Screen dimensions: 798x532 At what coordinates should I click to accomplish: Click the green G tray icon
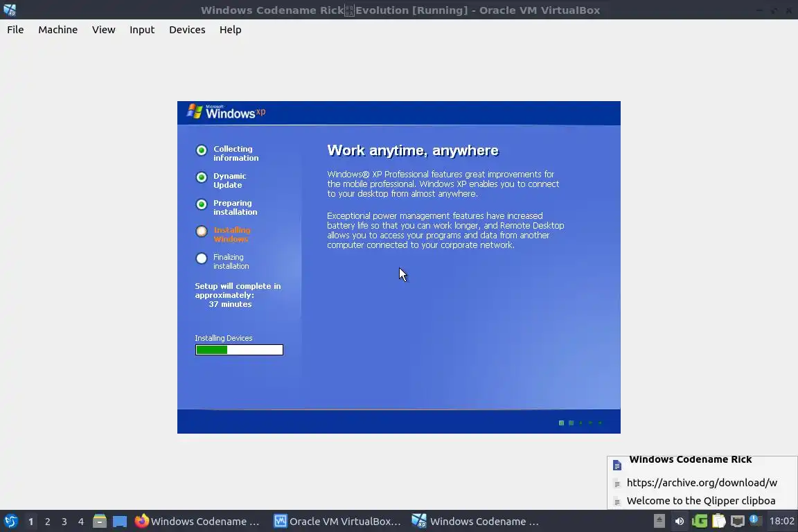point(699,521)
